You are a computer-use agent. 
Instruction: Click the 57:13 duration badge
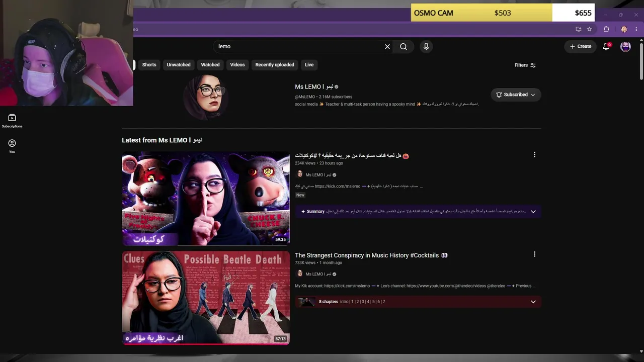(280, 339)
